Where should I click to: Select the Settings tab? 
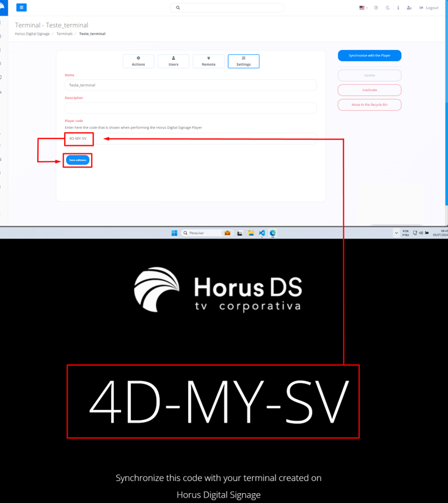coord(244,61)
